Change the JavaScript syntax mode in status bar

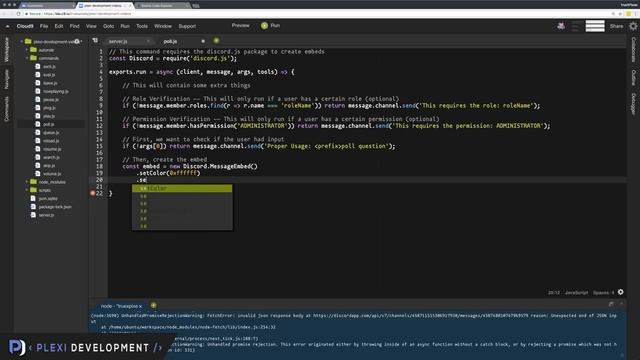pyautogui.click(x=576, y=292)
